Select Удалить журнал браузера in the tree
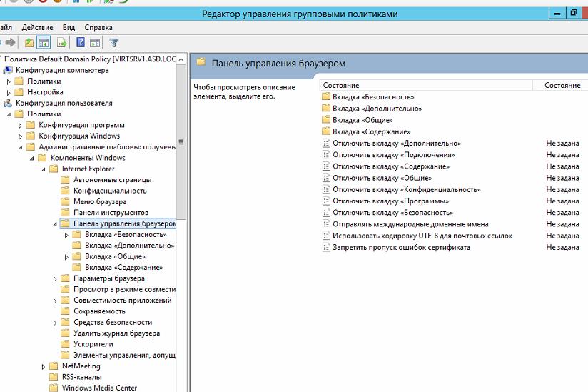 click(x=116, y=333)
